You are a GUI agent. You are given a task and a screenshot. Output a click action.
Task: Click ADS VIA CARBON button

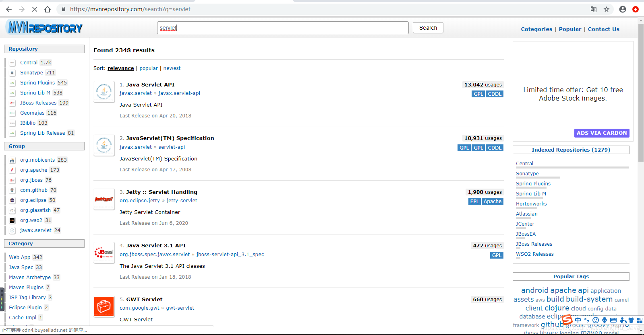pyautogui.click(x=602, y=133)
